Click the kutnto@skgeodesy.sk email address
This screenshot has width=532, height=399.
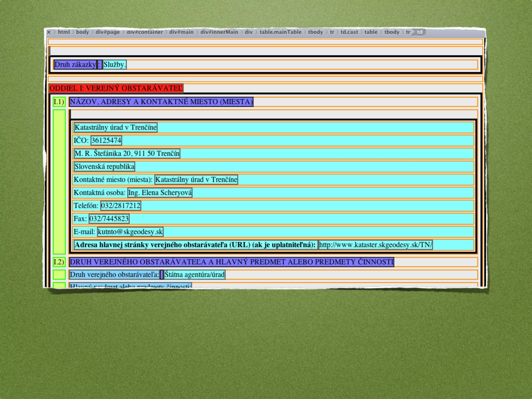(x=130, y=232)
